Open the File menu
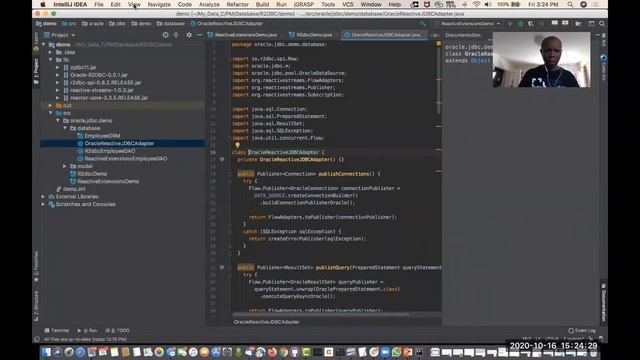This screenshot has width=640, height=360. [x=99, y=4]
